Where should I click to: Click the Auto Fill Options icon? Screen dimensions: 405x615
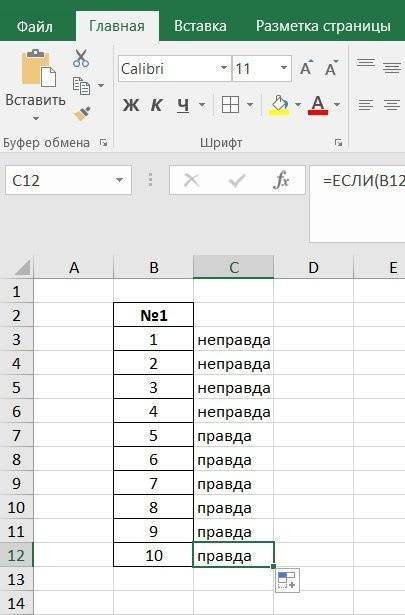[x=287, y=580]
